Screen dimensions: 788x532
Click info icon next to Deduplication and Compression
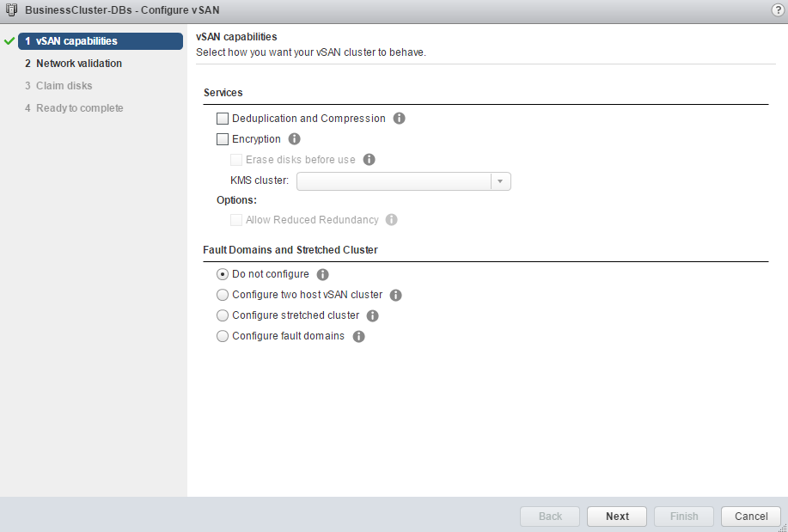(x=399, y=119)
